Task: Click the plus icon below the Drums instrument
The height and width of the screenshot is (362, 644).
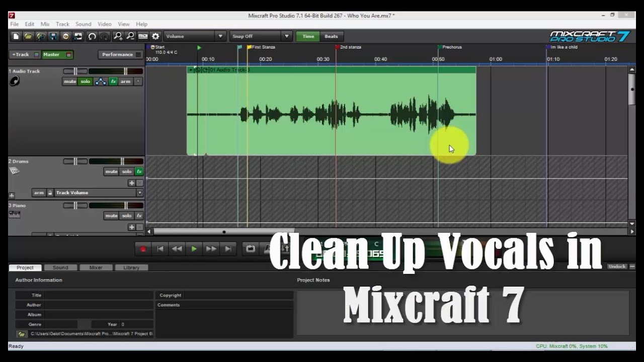Action: (x=12, y=196)
